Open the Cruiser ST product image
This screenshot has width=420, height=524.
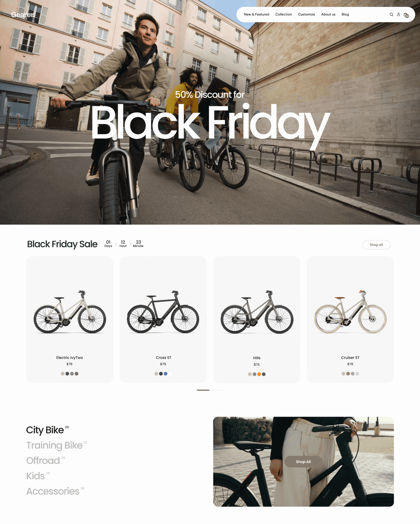(x=350, y=312)
